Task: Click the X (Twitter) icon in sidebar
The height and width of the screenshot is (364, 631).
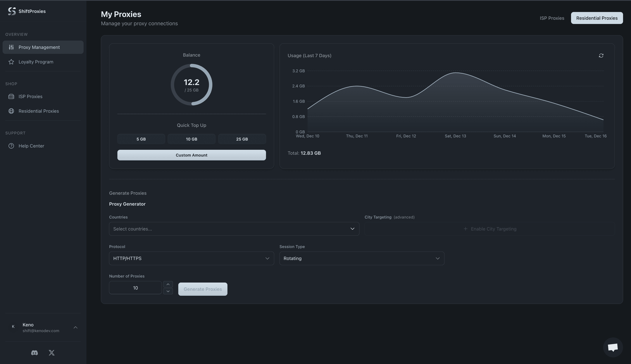Action: pos(51,353)
